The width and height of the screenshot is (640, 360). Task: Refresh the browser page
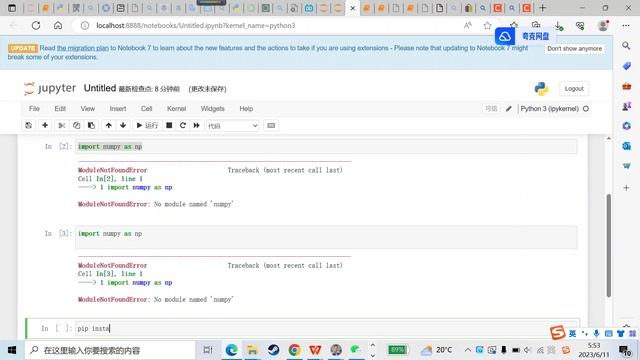point(36,25)
